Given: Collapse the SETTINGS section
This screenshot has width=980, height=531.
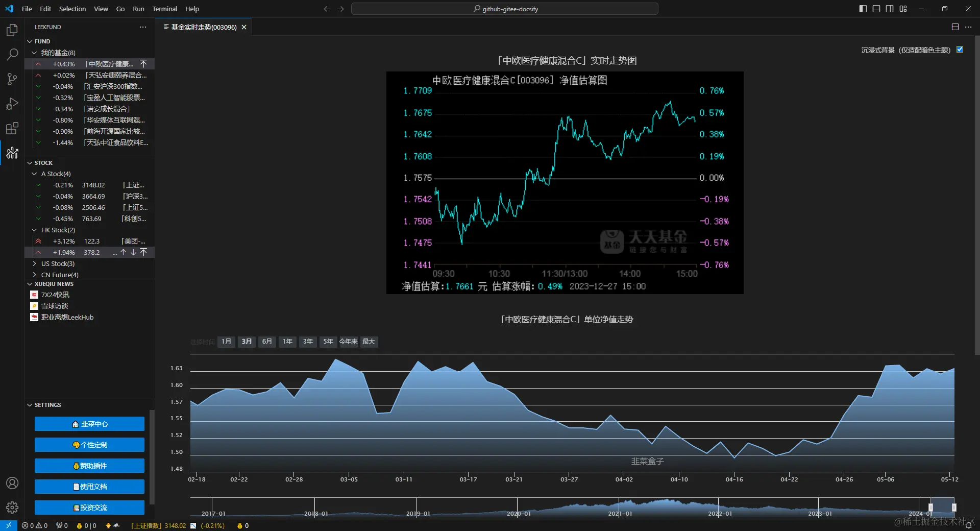Looking at the screenshot, I should coord(30,405).
